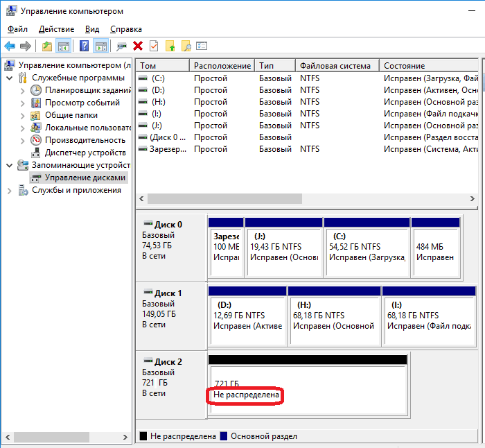Open the Вид menu
The height and width of the screenshot is (448, 485).
[92, 29]
